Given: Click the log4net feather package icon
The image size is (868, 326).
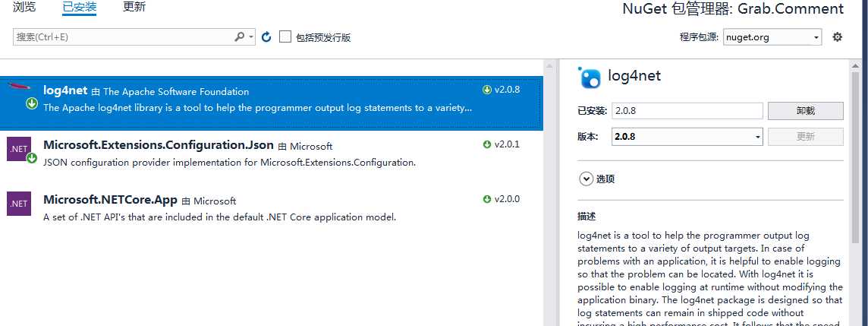Looking at the screenshot, I should coord(17,86).
